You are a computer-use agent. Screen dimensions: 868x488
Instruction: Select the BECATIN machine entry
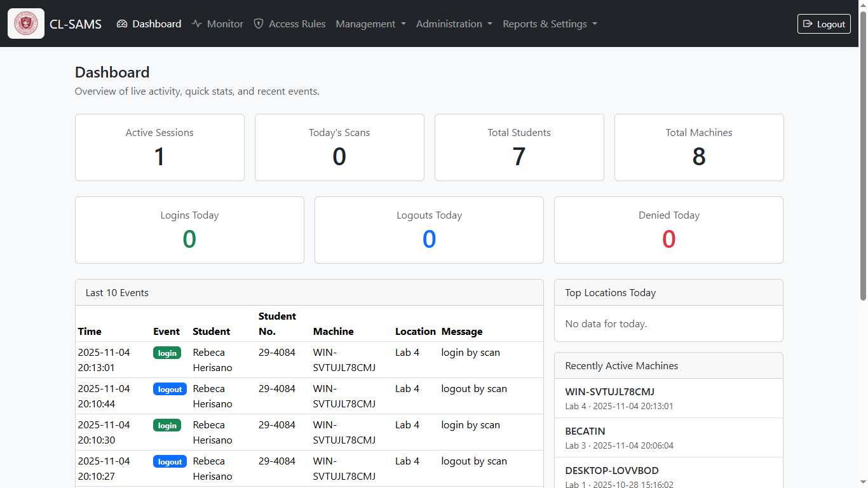pyautogui.click(x=585, y=431)
